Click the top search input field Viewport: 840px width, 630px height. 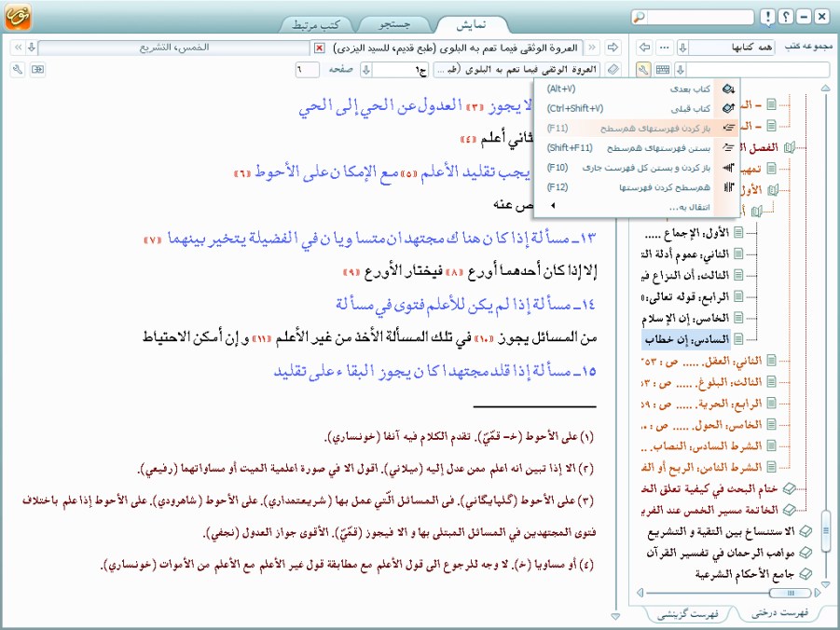click(x=699, y=17)
